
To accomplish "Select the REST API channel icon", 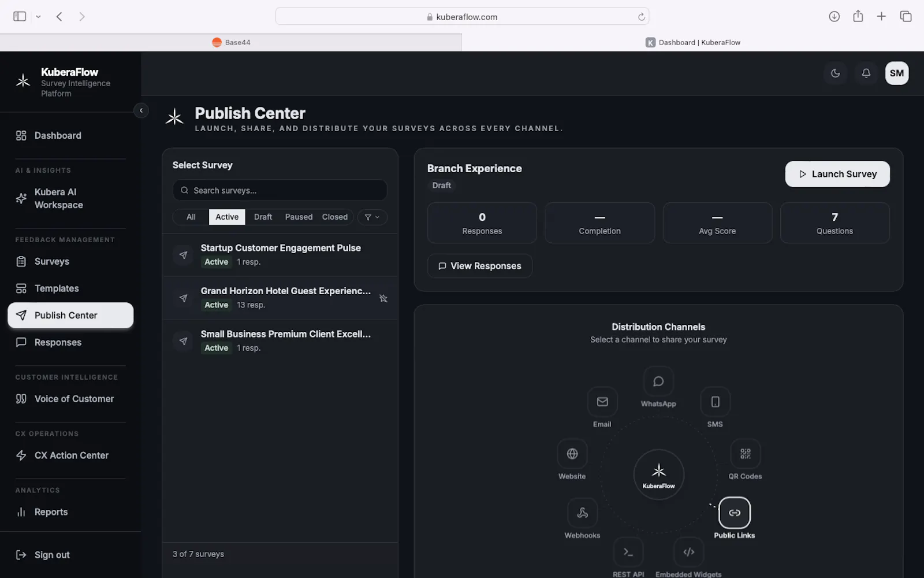I will (628, 552).
